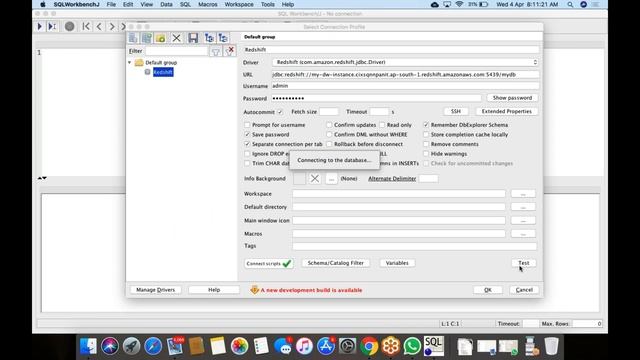Enable Hide warnings checkbox

pos(426,154)
